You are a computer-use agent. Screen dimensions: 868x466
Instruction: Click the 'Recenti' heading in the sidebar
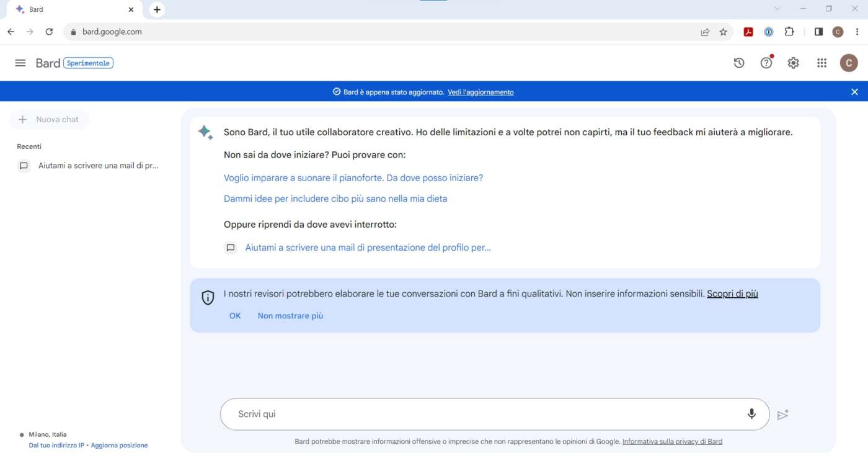(29, 146)
